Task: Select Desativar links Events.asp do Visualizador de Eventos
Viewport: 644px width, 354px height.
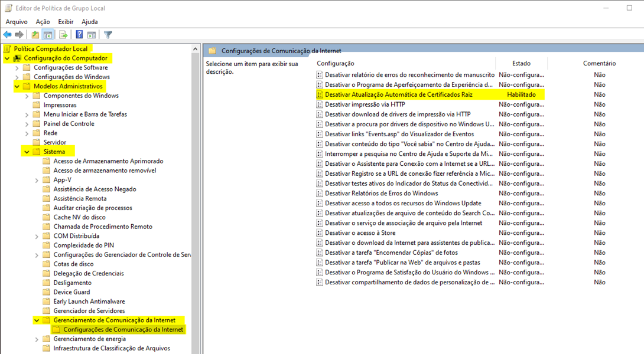Action: (x=399, y=134)
